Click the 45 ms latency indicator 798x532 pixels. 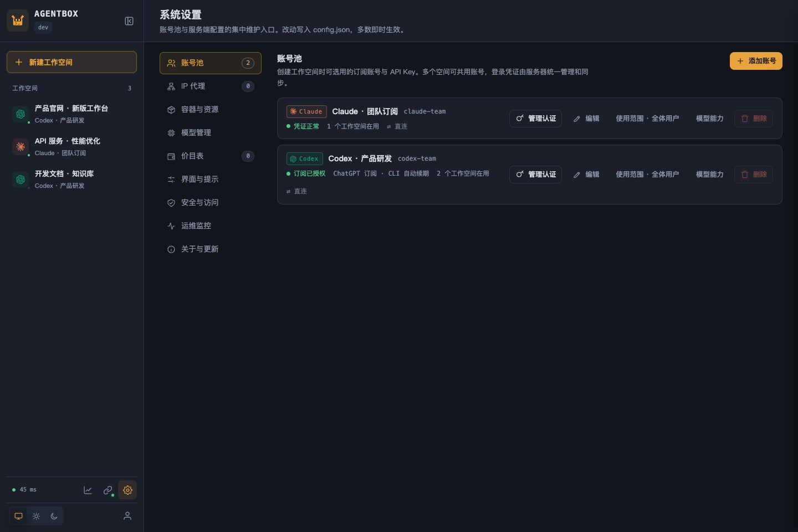(x=24, y=490)
